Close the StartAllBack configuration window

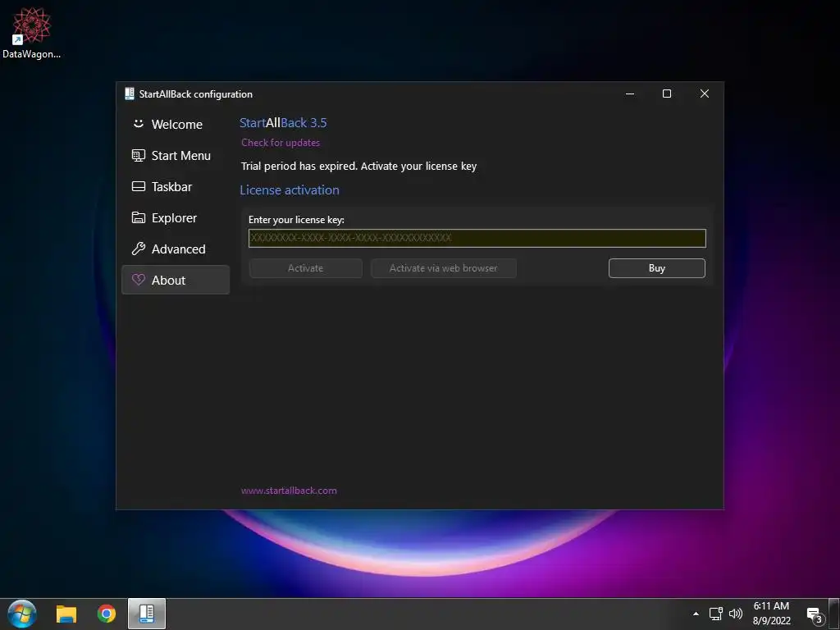(x=705, y=94)
